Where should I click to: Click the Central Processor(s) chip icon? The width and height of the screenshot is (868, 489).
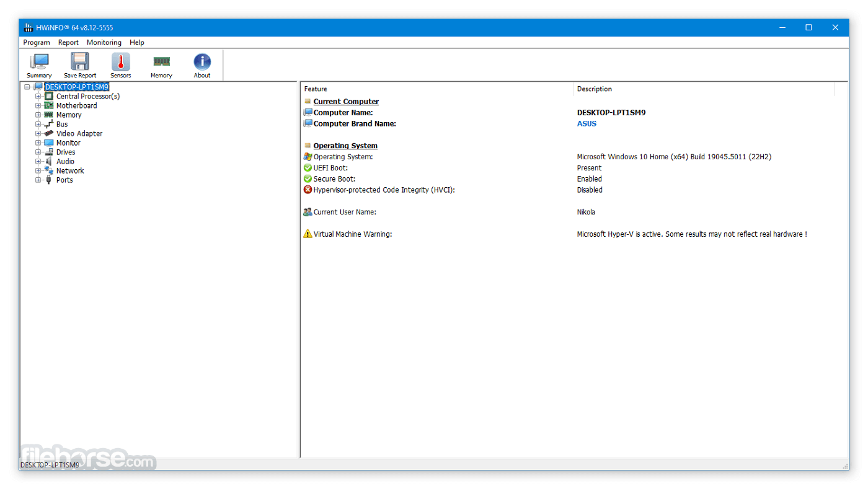[x=49, y=96]
